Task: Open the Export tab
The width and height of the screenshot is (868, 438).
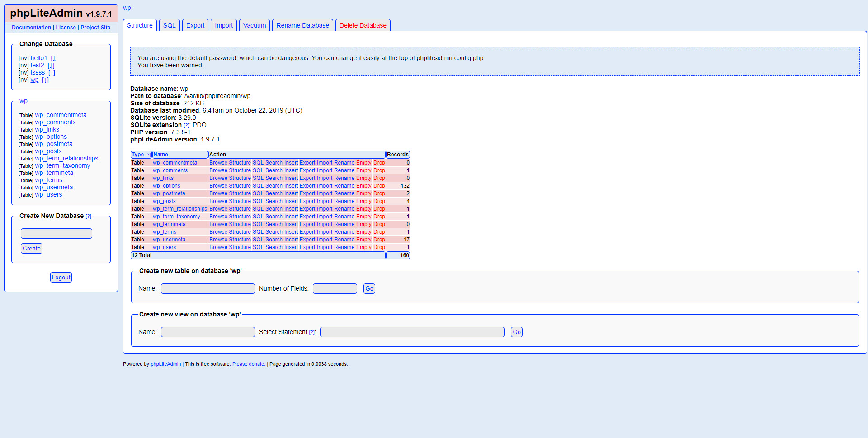Action: pyautogui.click(x=195, y=25)
